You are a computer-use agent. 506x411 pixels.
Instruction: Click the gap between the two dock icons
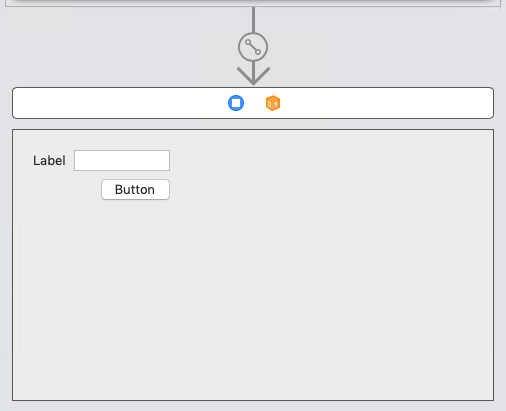pos(255,103)
